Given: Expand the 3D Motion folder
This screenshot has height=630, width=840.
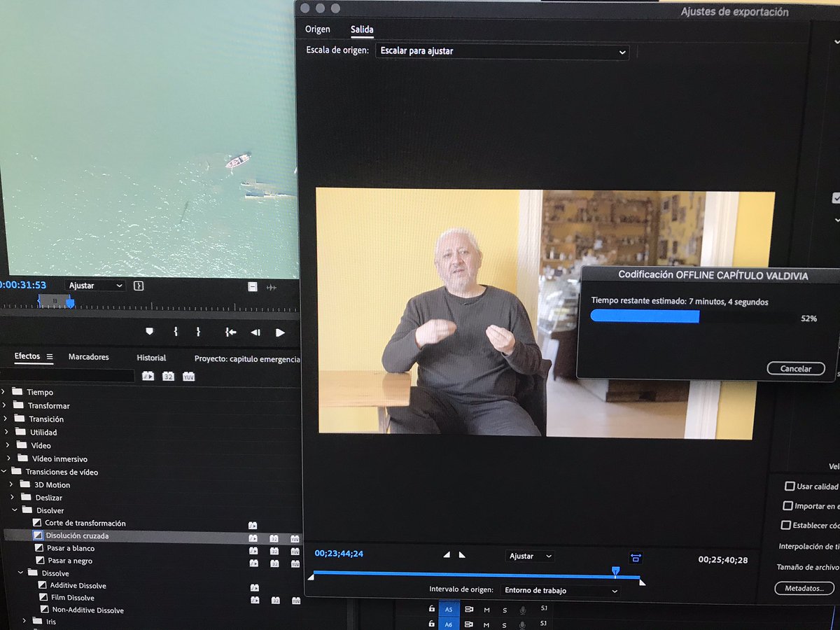Looking at the screenshot, I should click(x=11, y=484).
